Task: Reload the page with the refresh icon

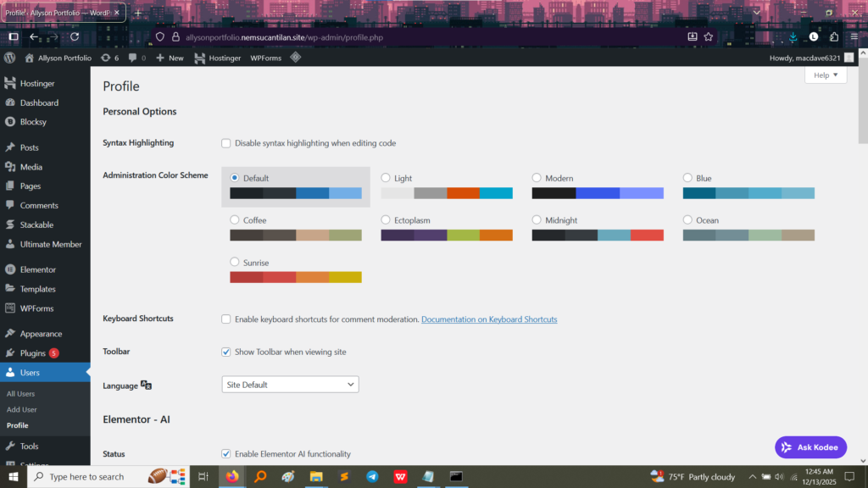Action: [75, 36]
